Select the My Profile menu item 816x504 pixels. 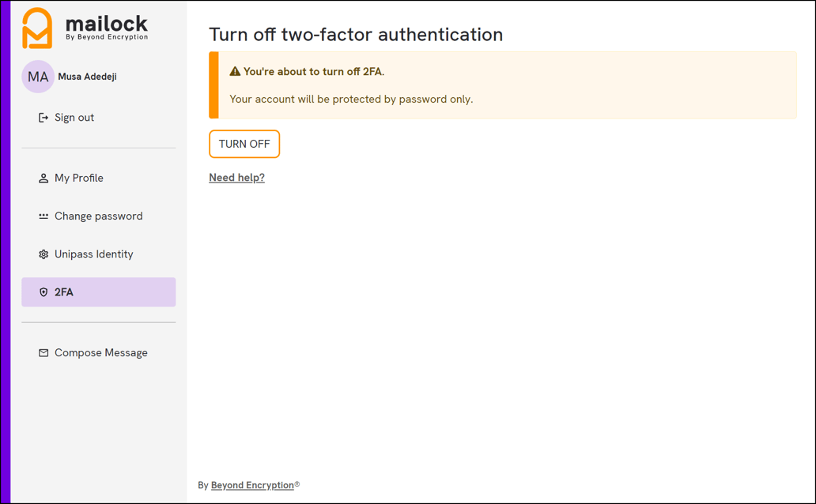click(x=79, y=178)
